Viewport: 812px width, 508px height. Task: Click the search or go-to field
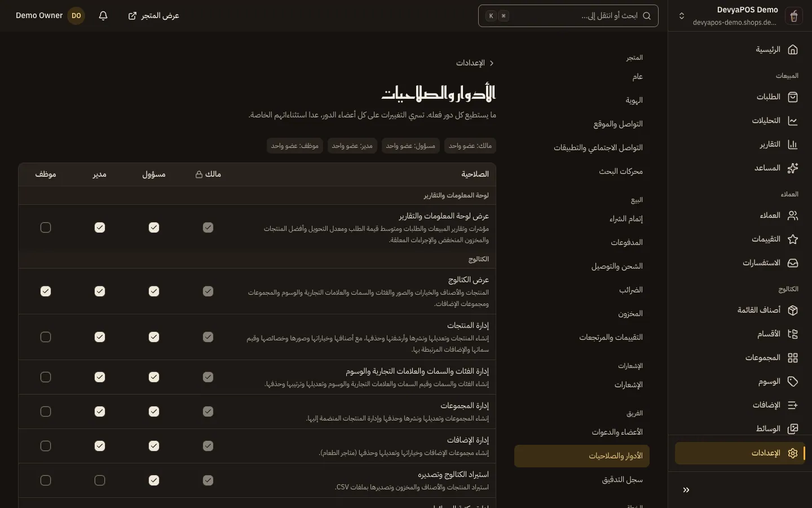click(568, 16)
